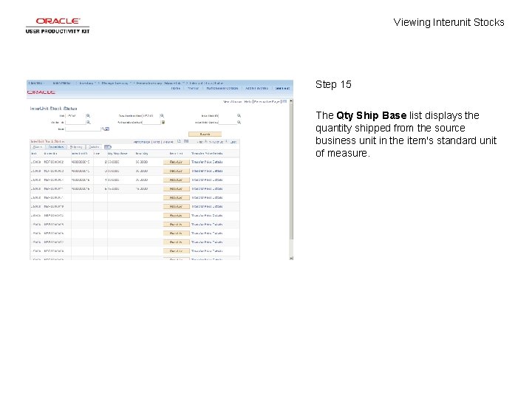Open the Main Menu dropdown
532x399 pixels.
[62, 83]
